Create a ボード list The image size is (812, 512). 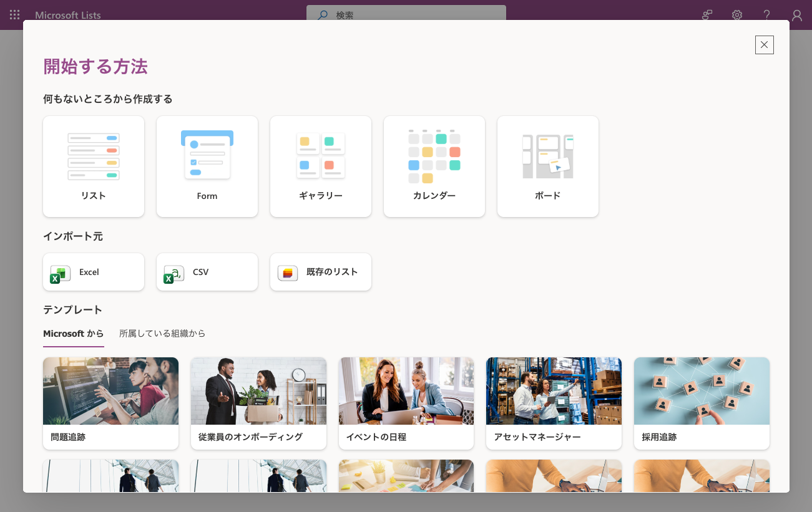[x=548, y=167]
